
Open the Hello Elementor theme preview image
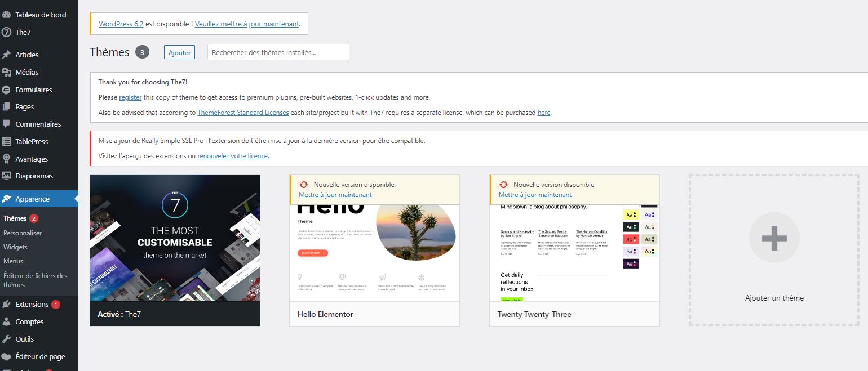[374, 253]
